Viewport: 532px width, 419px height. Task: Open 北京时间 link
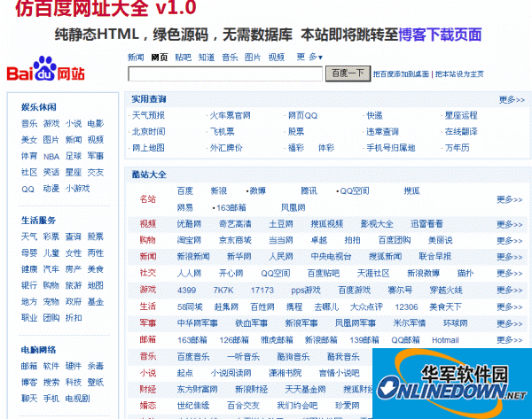pyautogui.click(x=148, y=131)
